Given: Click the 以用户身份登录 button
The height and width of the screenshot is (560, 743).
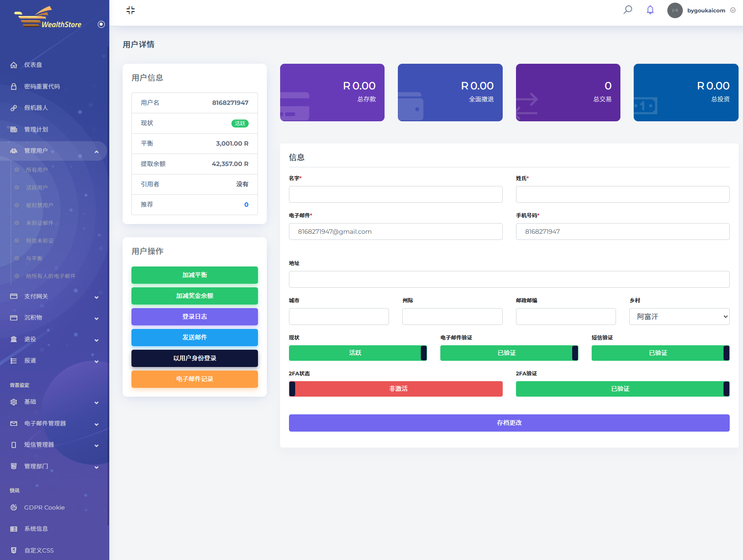Looking at the screenshot, I should point(195,358).
